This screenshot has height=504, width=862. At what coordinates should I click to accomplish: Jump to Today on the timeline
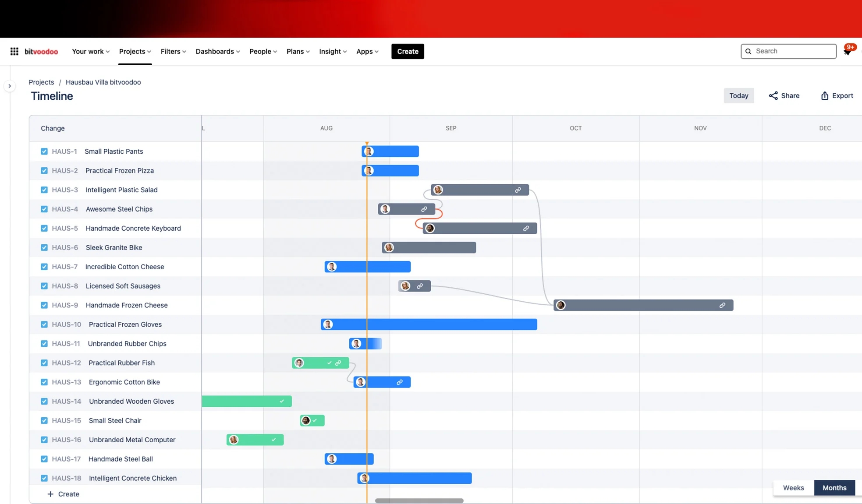click(738, 95)
